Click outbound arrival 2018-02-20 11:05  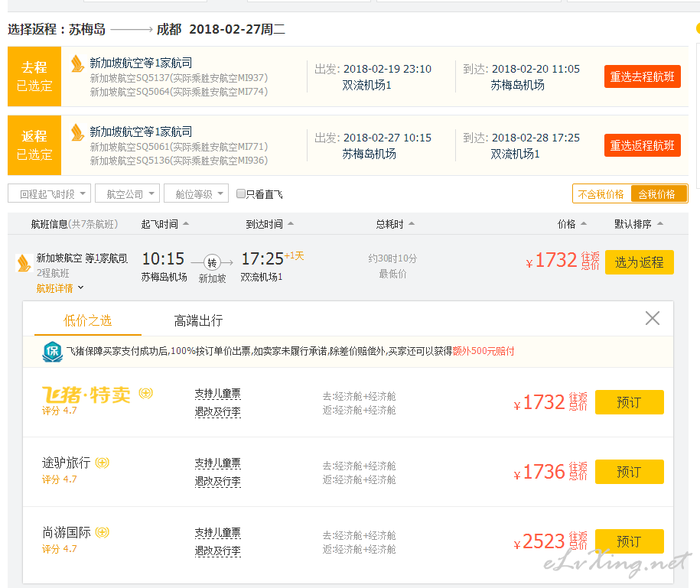(536, 69)
